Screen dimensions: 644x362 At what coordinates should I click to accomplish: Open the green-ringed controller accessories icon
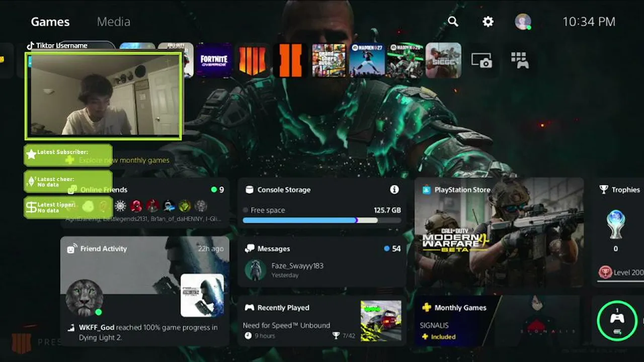click(617, 320)
